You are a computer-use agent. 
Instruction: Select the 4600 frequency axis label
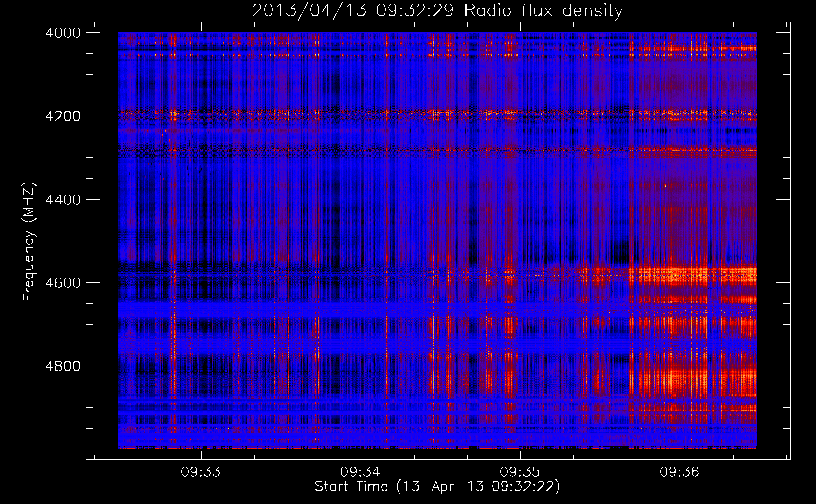coord(63,283)
